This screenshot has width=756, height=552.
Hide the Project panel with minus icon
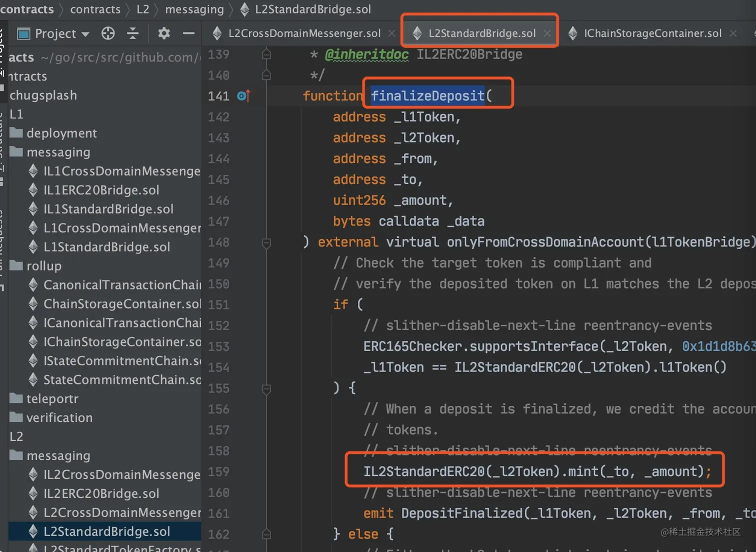tap(188, 33)
